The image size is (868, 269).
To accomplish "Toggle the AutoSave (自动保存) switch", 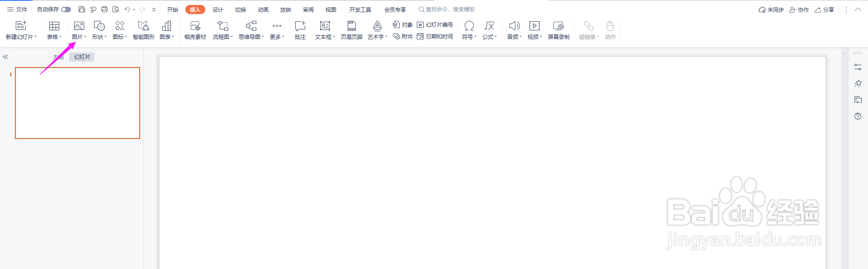I will [x=66, y=10].
